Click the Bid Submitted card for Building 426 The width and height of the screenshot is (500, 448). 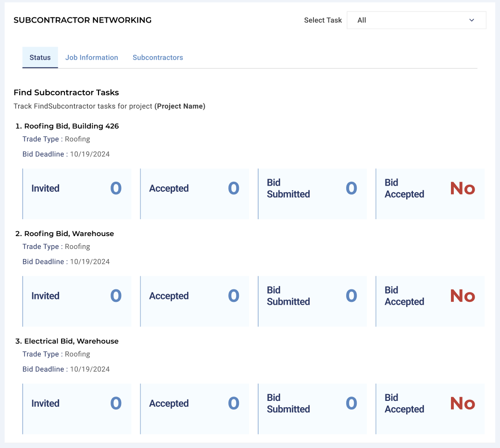[312, 194]
